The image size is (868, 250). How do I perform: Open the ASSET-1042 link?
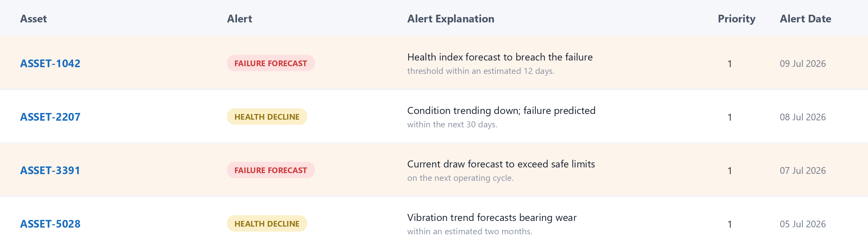(x=50, y=64)
